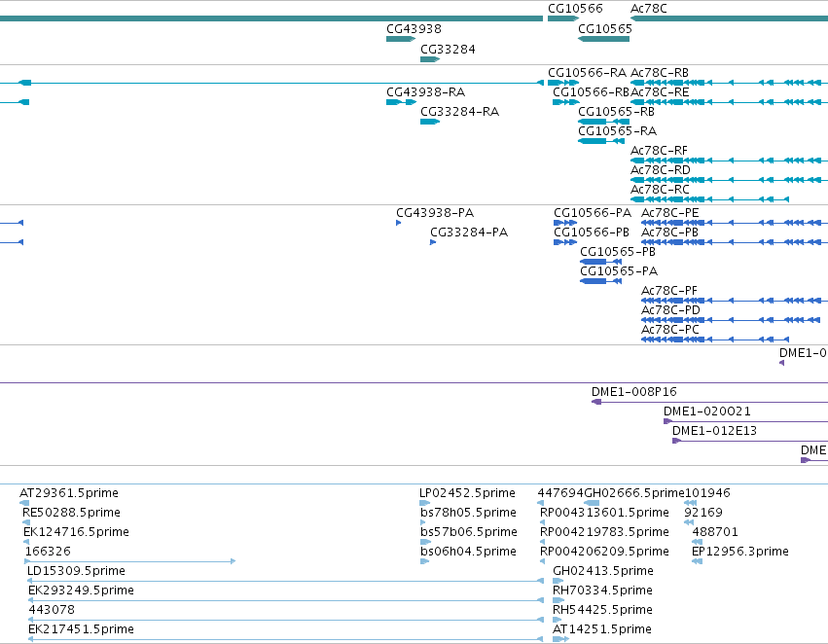
Task: Click the CG10566 gene label
Action: click(x=575, y=9)
